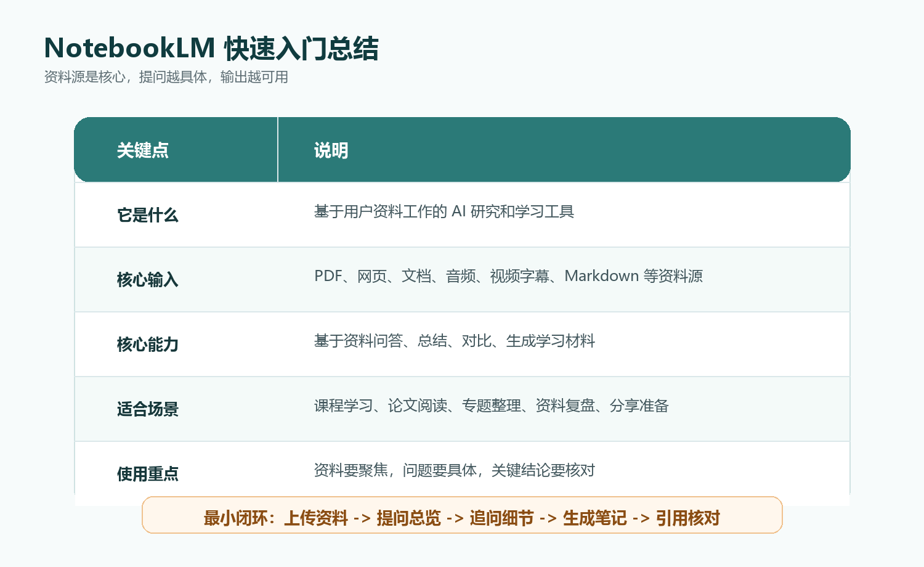The image size is (924, 567).
Task: Select the '适合场景' row label
Action: click(x=148, y=409)
